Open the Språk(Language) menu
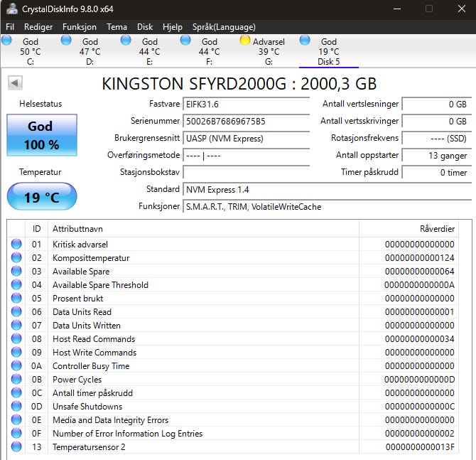 tap(224, 26)
